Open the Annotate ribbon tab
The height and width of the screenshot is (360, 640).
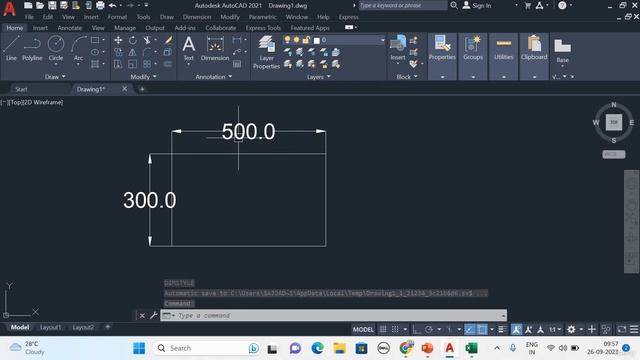point(69,28)
